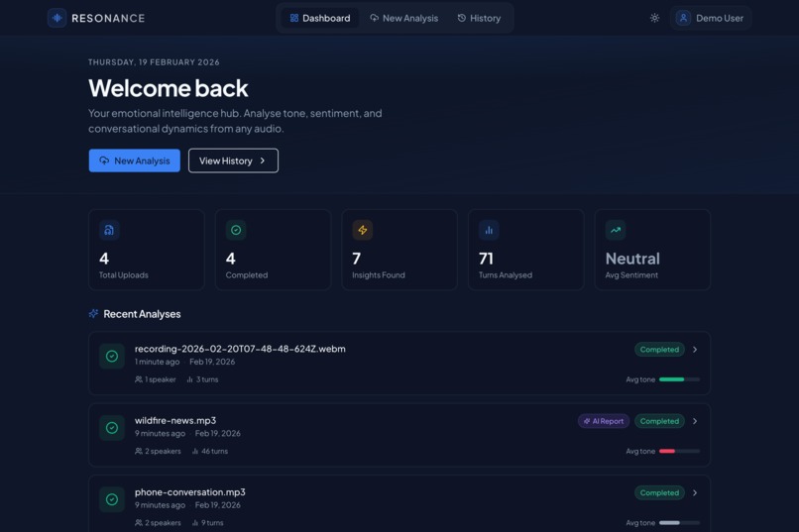Click the wildfire-news.mp3 status check icon
The height and width of the screenshot is (532, 799).
coord(112,428)
